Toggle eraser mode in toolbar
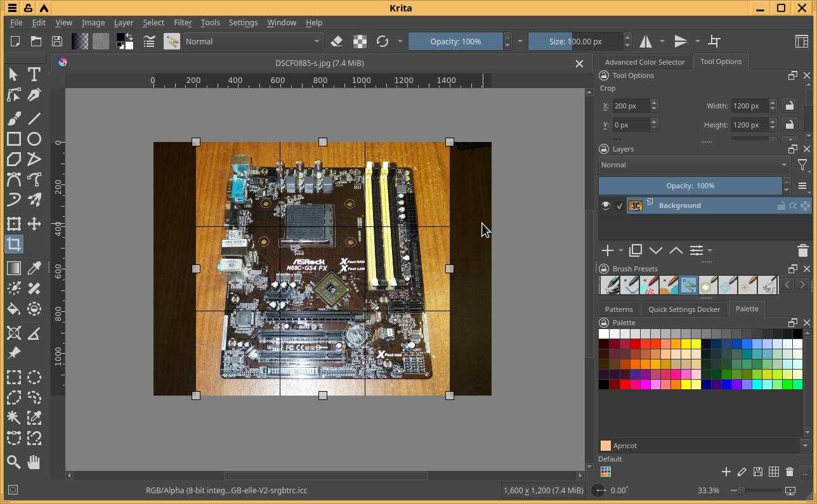 coord(337,41)
